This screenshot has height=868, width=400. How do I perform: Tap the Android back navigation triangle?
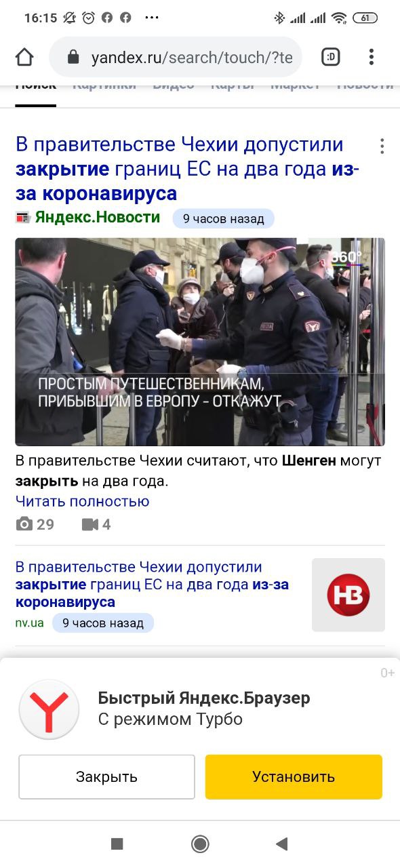(282, 844)
